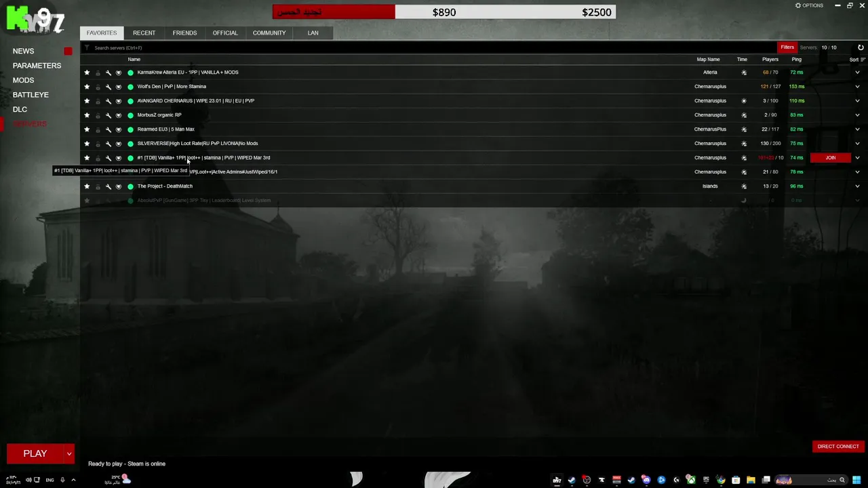Click daytime weather icon on AVANGARD CHERNARUS row
868x488 pixels.
(x=744, y=101)
